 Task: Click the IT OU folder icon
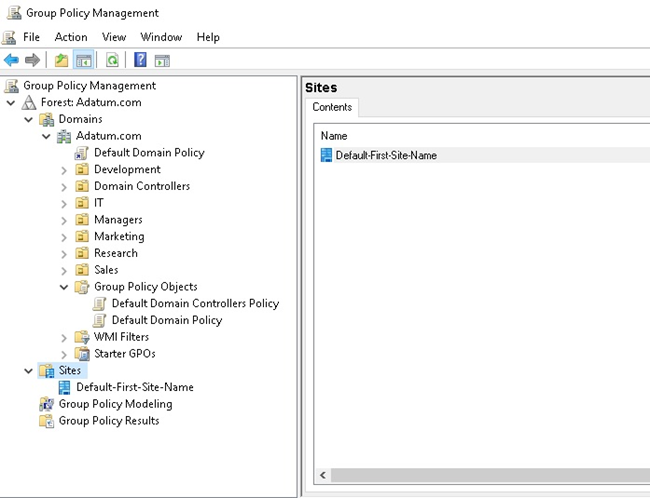point(82,203)
